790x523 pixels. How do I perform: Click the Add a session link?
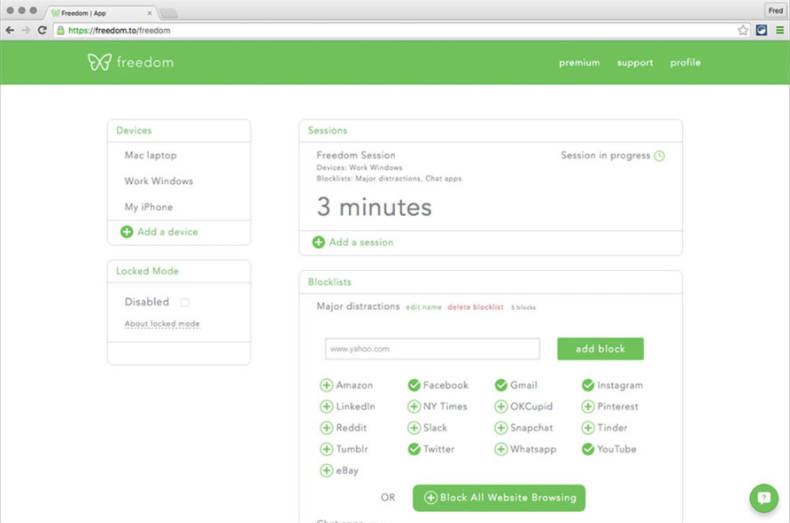click(x=361, y=242)
